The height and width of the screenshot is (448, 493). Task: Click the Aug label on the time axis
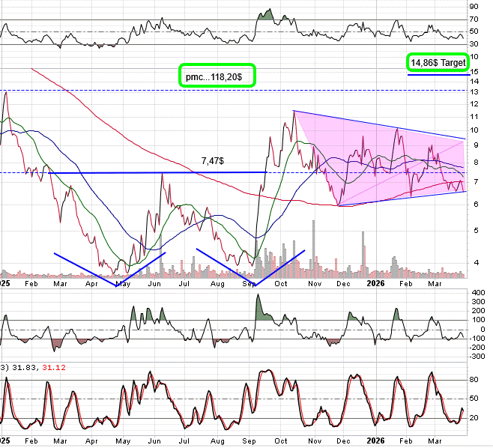217,285
